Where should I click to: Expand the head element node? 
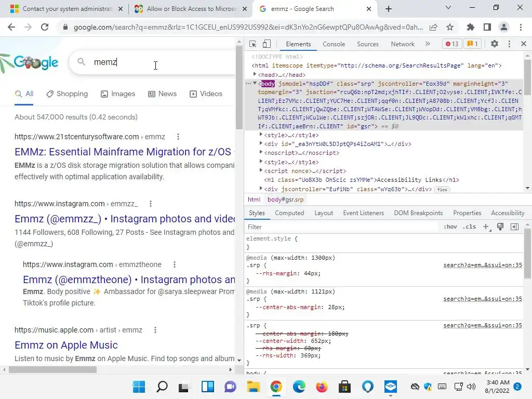point(255,74)
